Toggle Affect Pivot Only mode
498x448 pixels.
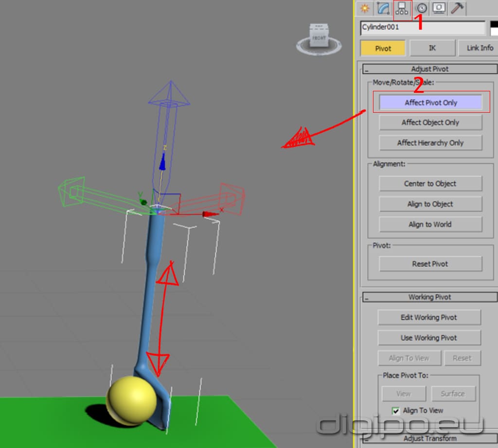coord(430,103)
